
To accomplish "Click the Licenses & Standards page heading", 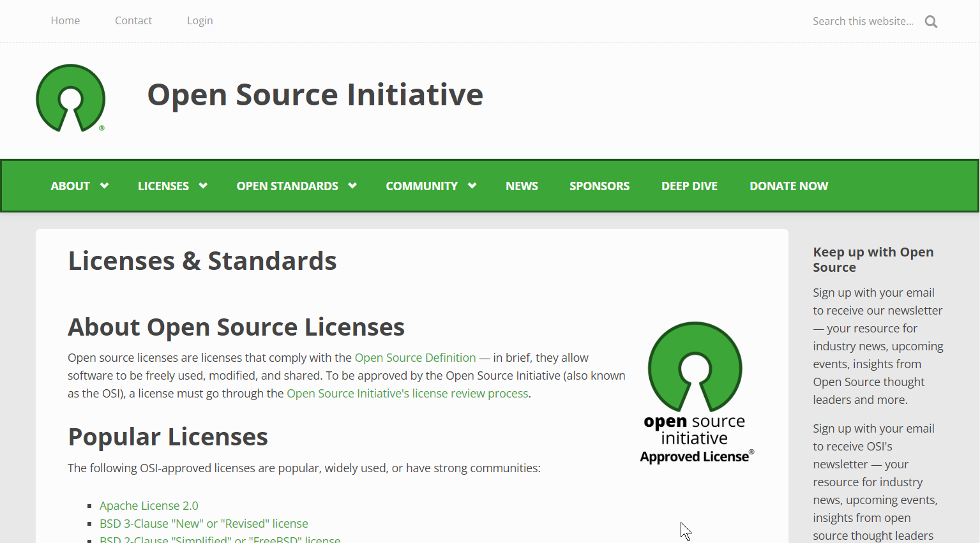I will (x=202, y=261).
